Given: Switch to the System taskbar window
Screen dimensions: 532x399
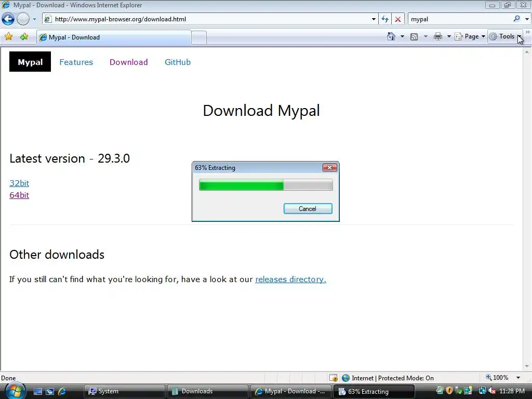Looking at the screenshot, I should click(124, 391).
